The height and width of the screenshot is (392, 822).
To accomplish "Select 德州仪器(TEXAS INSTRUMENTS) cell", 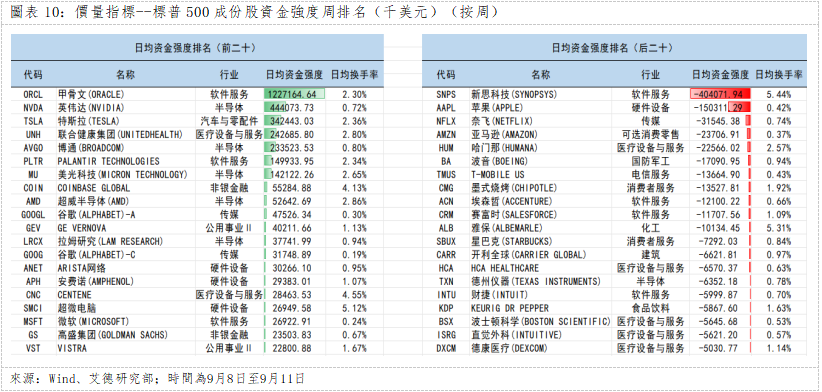I will [x=535, y=281].
